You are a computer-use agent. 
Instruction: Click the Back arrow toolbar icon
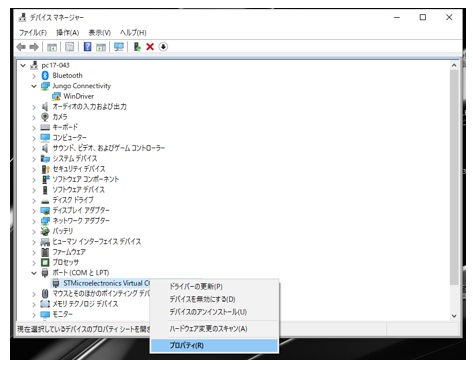click(21, 47)
